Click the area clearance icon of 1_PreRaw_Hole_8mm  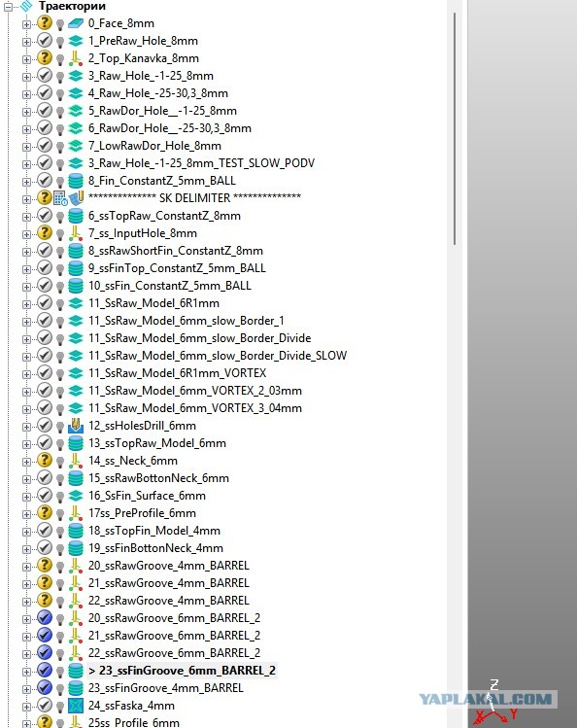pyautogui.click(x=75, y=41)
